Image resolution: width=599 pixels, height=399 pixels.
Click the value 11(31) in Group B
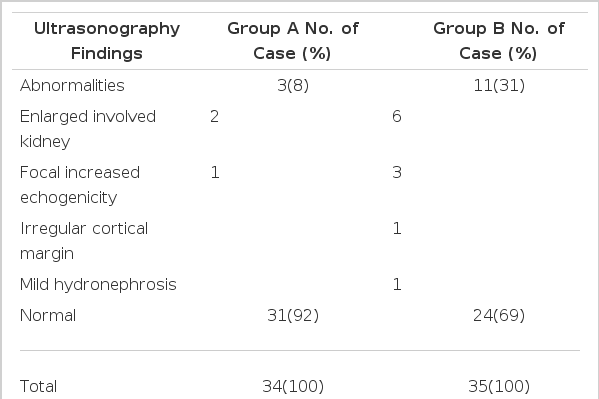(x=499, y=85)
